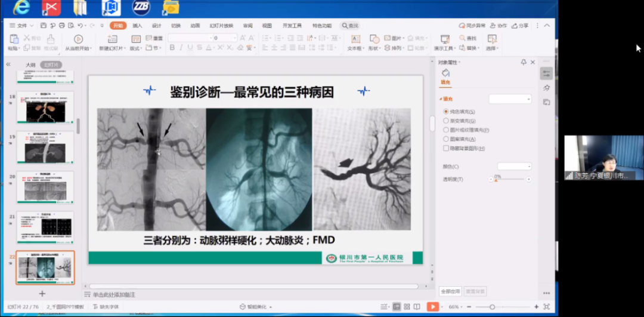Open the animation star sidebar icon
The image size is (644, 317).
pyautogui.click(x=546, y=88)
